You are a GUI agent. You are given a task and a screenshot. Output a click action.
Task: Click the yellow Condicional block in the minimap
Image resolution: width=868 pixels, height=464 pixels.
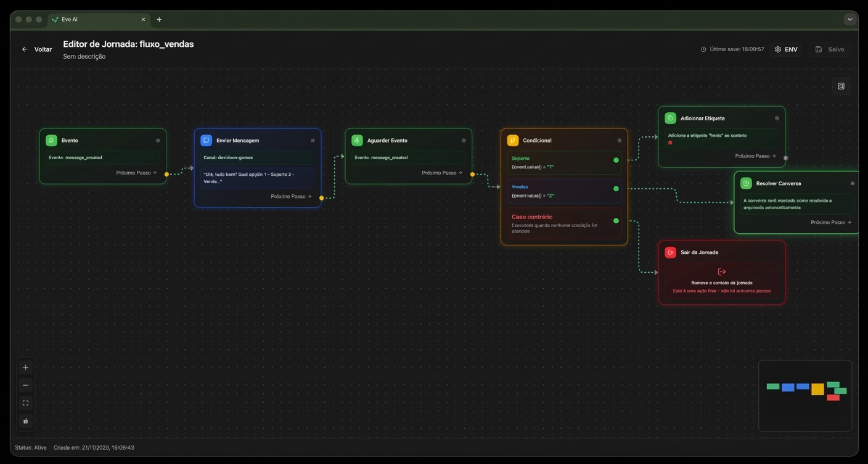click(x=817, y=389)
